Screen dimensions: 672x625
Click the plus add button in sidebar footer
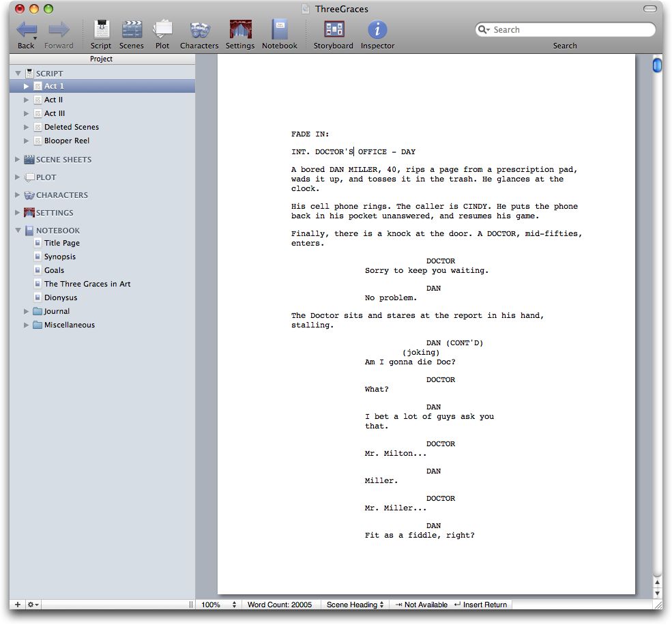[18, 605]
